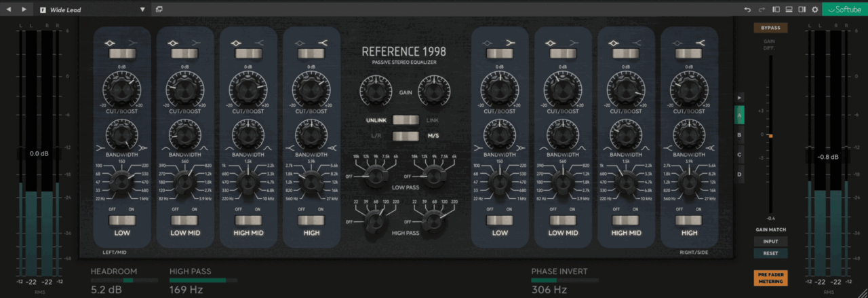868x298 pixels.
Task: Redo the last change
Action: click(x=762, y=10)
